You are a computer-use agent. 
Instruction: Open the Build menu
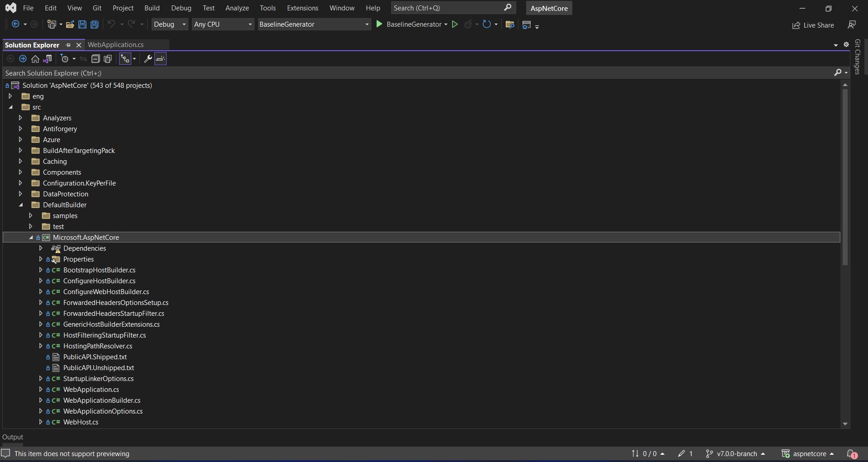point(152,8)
